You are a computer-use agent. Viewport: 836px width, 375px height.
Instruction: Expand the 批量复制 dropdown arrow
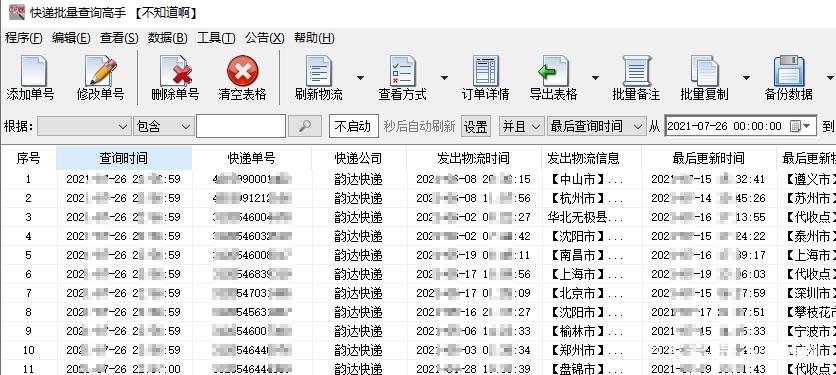click(746, 78)
